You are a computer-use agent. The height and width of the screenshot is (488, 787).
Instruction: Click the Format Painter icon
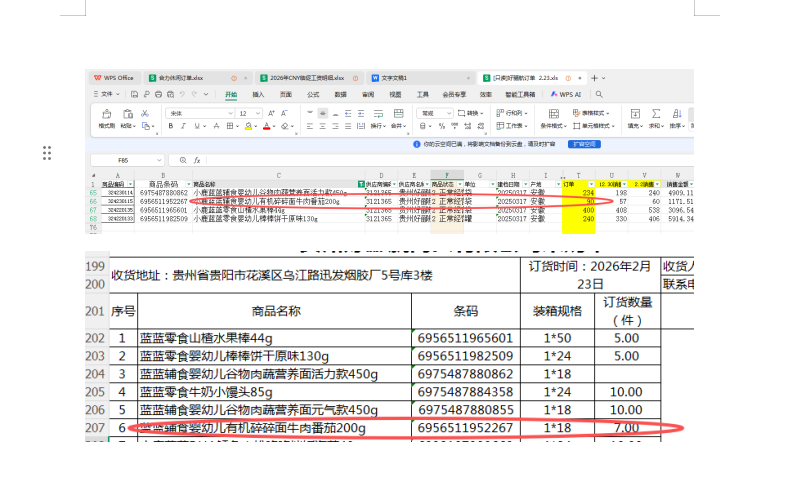pos(105,115)
